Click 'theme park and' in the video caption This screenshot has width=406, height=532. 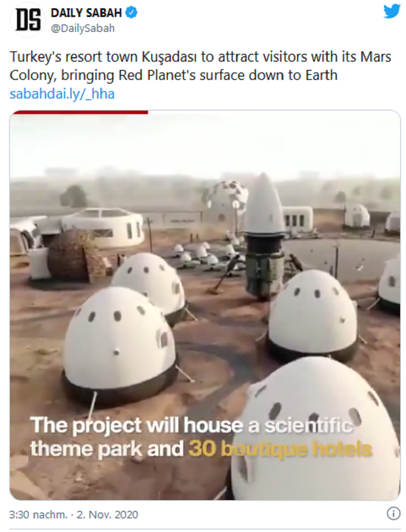pyautogui.click(x=107, y=449)
